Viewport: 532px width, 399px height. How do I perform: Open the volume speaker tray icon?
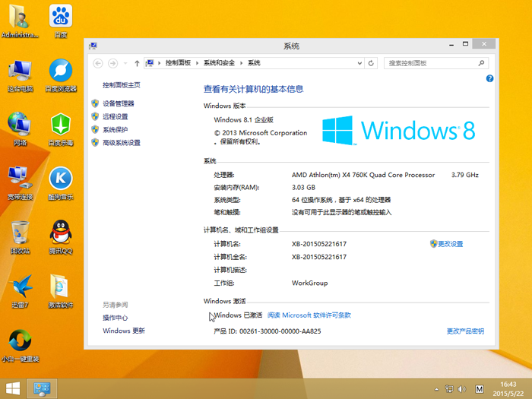461,389
